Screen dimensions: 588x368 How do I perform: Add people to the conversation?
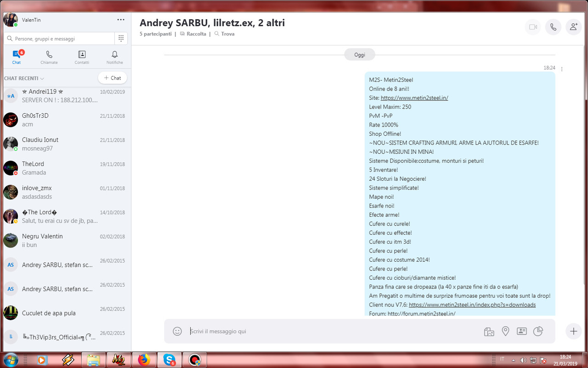pos(573,27)
